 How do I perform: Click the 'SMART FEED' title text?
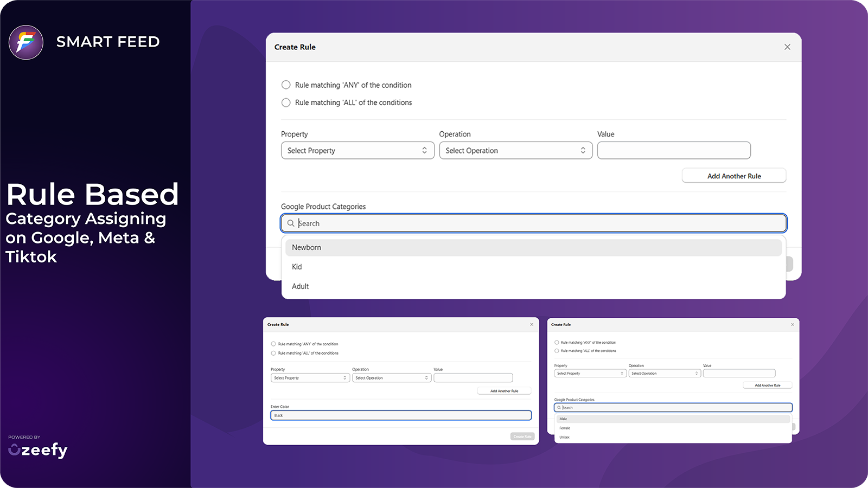pos(108,42)
